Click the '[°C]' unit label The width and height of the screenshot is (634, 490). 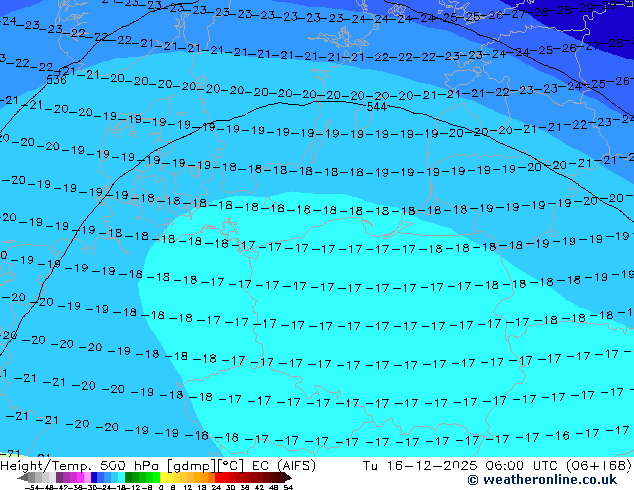230,466
